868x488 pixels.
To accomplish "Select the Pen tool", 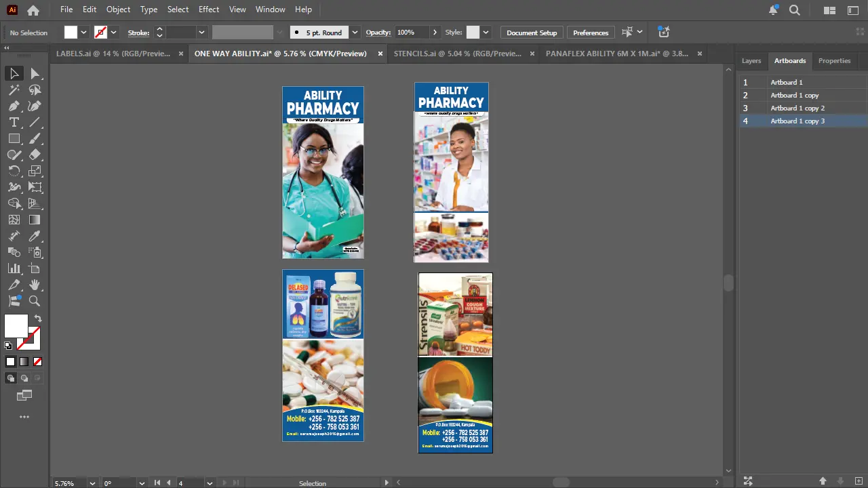I will [x=14, y=106].
